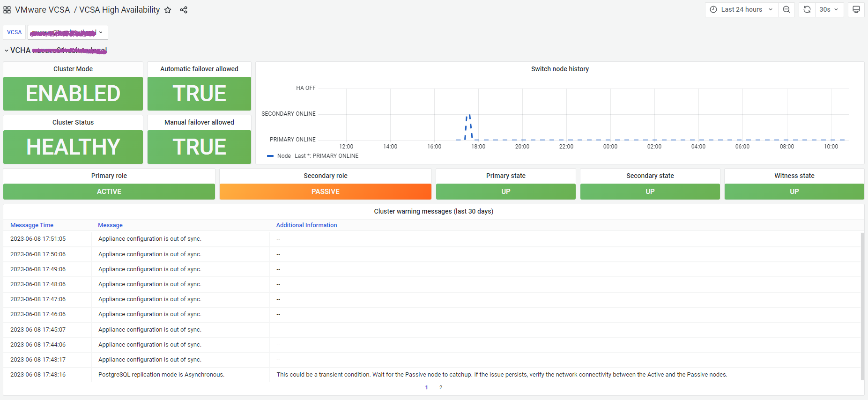Refresh the dashboard now
This screenshot has height=400, width=868.
(807, 9)
